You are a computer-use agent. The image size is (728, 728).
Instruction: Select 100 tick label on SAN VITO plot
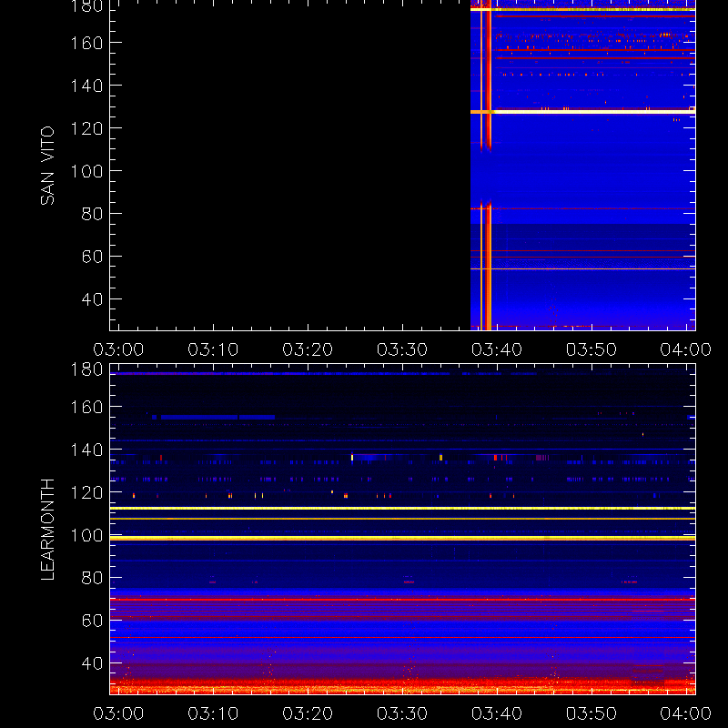click(86, 171)
